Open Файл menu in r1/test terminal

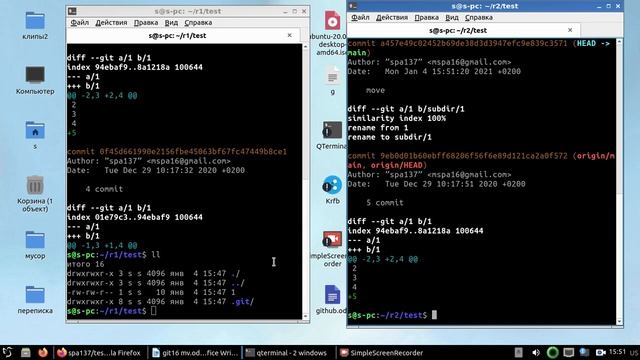tap(80, 22)
